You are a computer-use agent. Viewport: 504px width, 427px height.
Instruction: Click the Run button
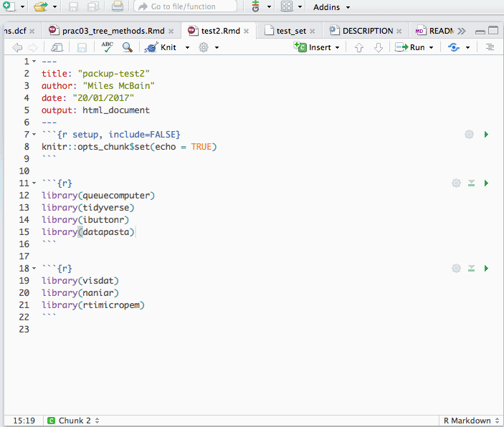pos(410,47)
